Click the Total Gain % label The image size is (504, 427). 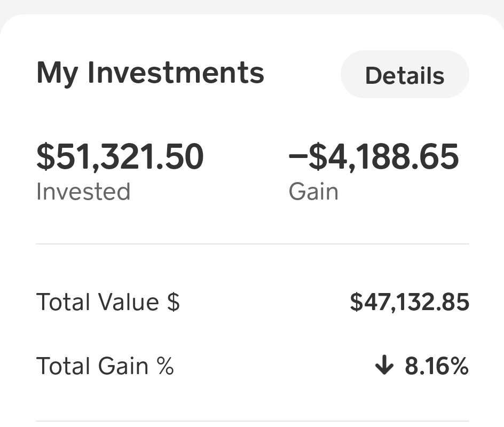point(105,366)
